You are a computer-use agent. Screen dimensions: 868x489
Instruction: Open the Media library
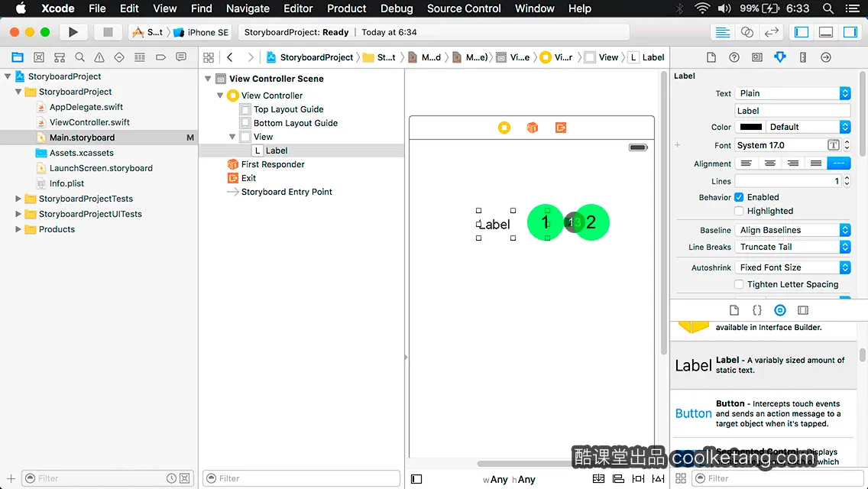803,310
